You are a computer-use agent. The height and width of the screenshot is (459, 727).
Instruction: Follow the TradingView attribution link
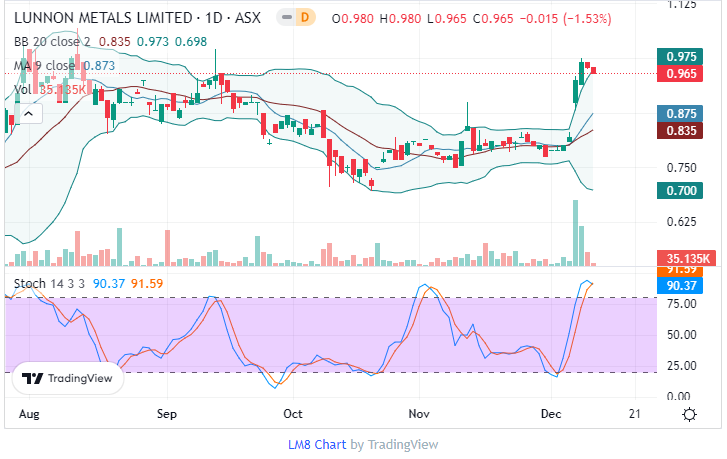[402, 444]
